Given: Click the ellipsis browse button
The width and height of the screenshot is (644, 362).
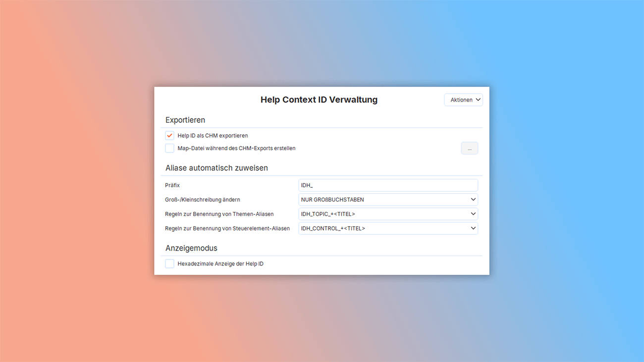Looking at the screenshot, I should point(469,149).
